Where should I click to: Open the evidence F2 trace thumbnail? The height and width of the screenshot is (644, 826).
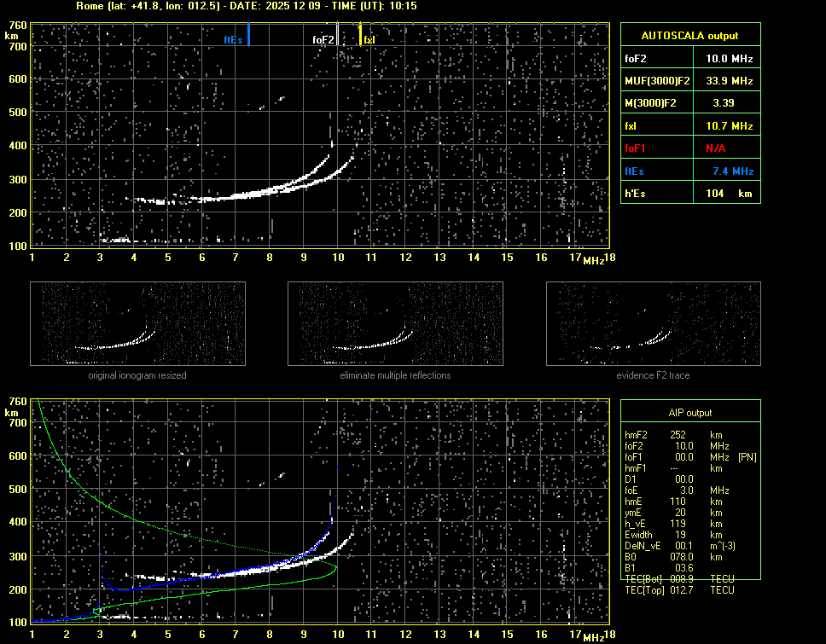[x=653, y=325]
